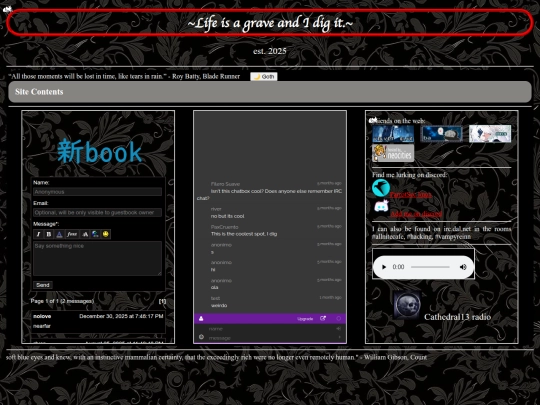Send chat message with the small arrow icon
Image resolution: width=540 pixels, height=405 pixels.
tap(340, 337)
